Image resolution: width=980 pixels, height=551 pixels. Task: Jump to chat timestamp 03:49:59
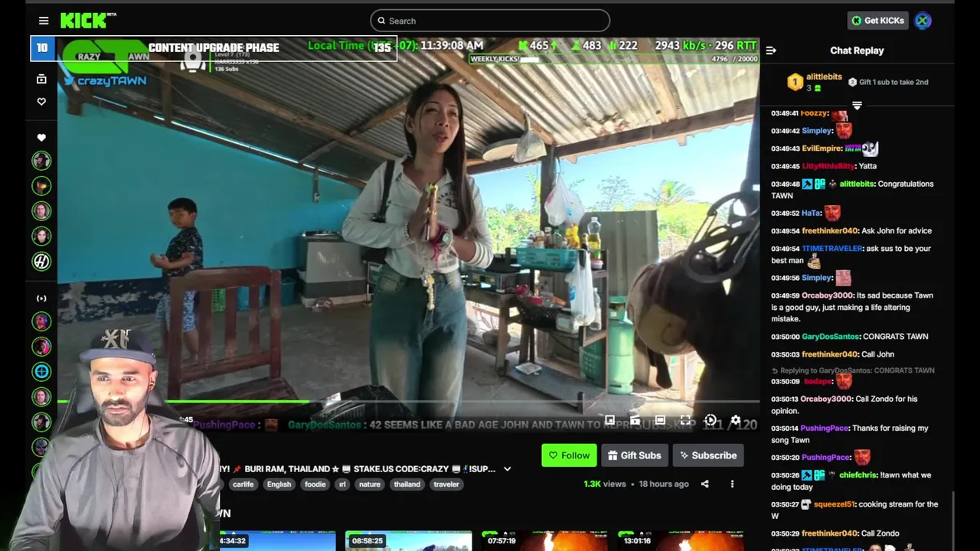[785, 295]
